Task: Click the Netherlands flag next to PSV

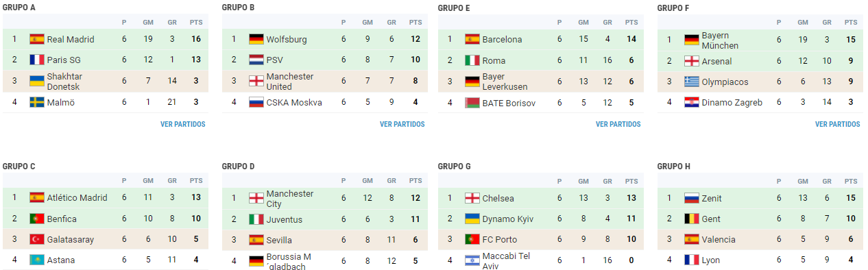Action: pos(256,60)
